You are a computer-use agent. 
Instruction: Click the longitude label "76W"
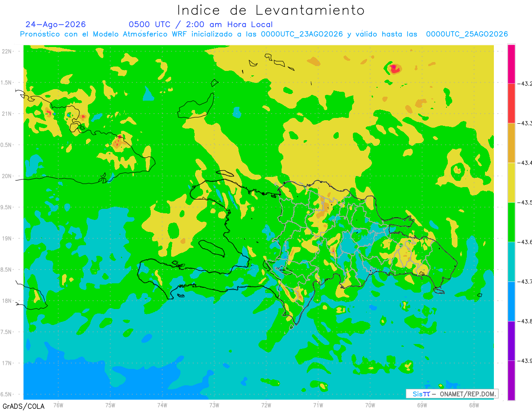pos(58,405)
